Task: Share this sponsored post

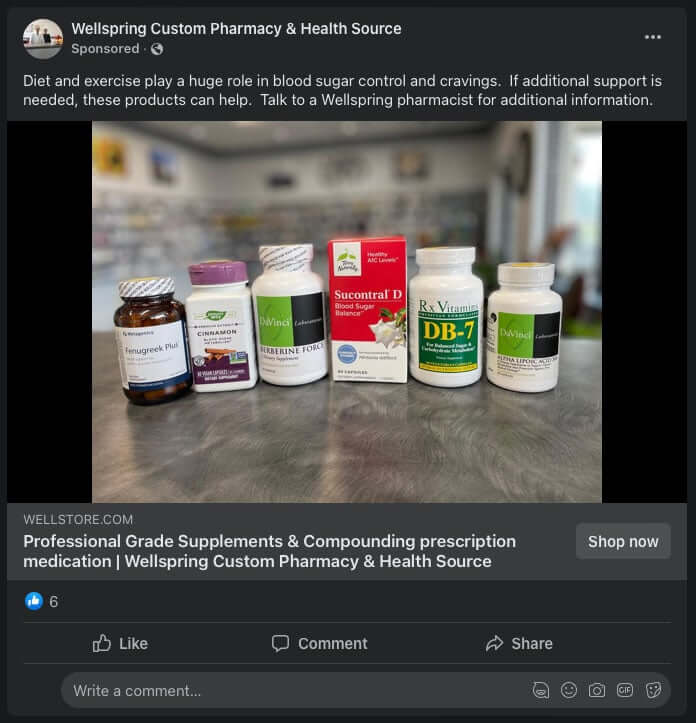Action: [519, 643]
